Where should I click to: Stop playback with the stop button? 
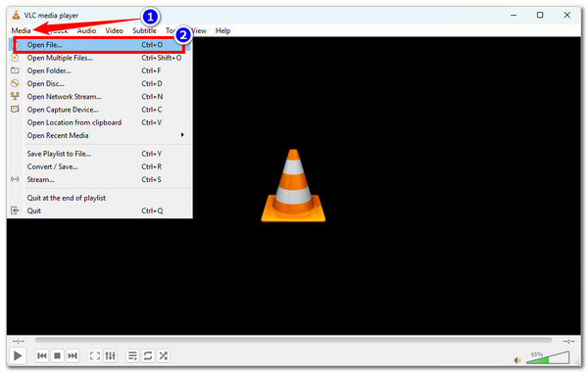(x=57, y=355)
